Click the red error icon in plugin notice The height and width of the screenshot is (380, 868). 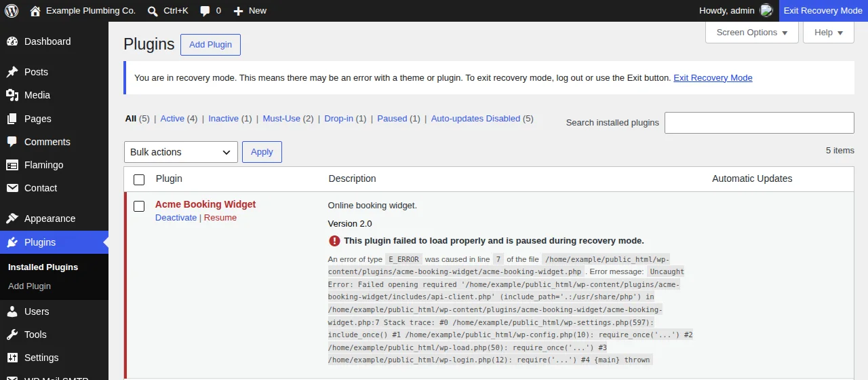point(334,241)
